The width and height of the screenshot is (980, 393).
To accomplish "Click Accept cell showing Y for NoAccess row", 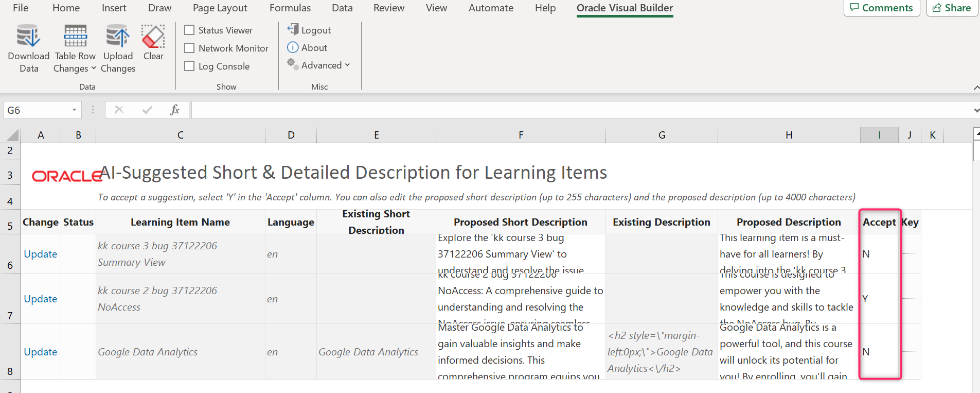I will pos(879,299).
